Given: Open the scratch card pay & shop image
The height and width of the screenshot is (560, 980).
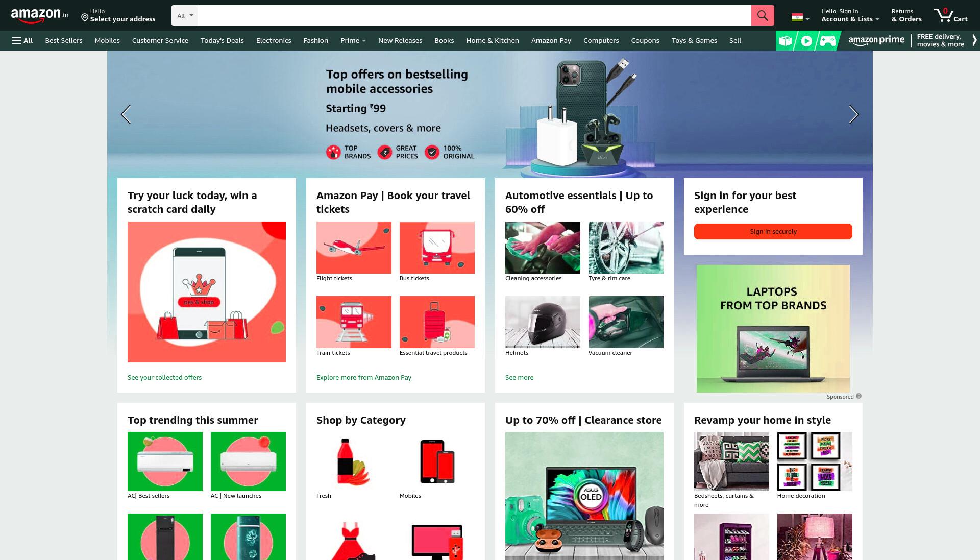Looking at the screenshot, I should (207, 292).
